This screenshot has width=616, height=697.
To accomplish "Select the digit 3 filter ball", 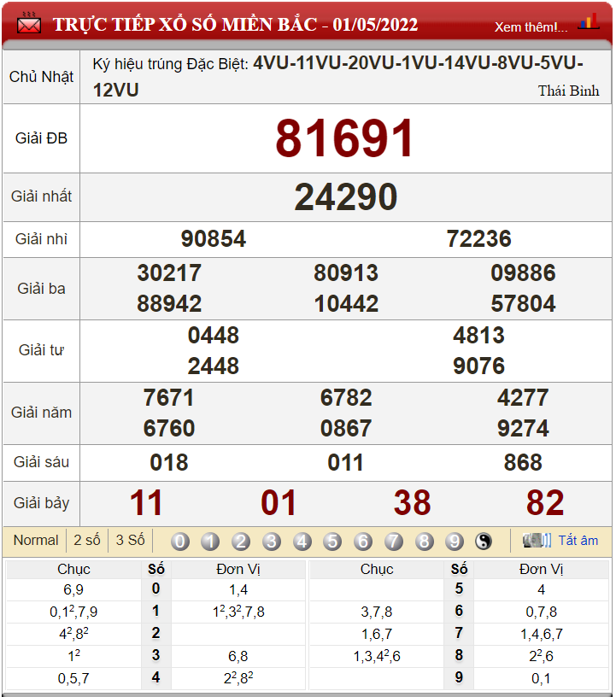I will tap(272, 541).
